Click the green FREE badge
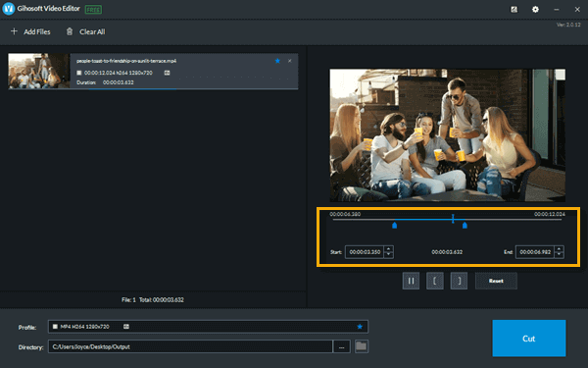The image size is (588, 368). pos(93,10)
